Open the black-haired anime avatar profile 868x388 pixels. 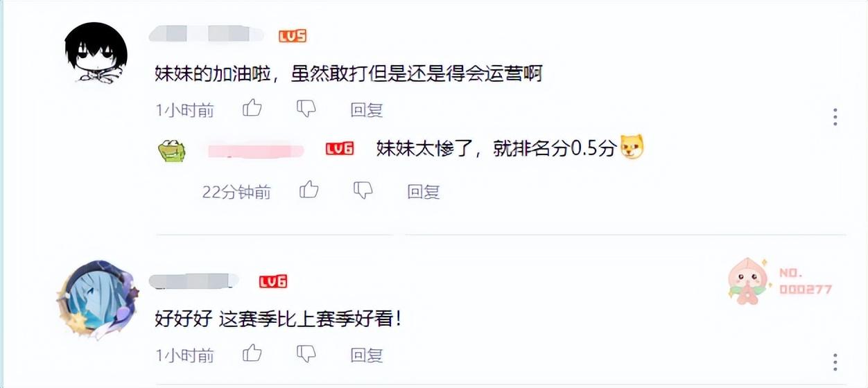tap(96, 53)
